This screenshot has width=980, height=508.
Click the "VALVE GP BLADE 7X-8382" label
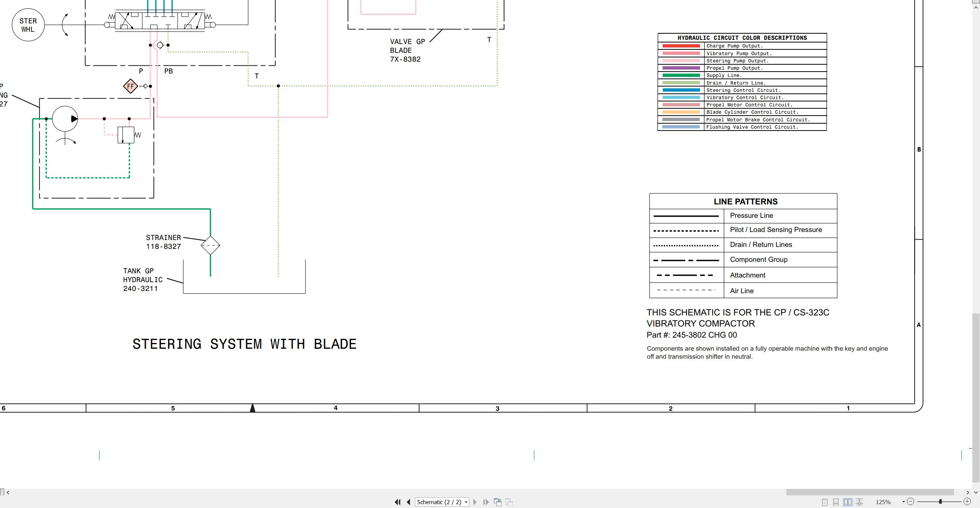[408, 51]
